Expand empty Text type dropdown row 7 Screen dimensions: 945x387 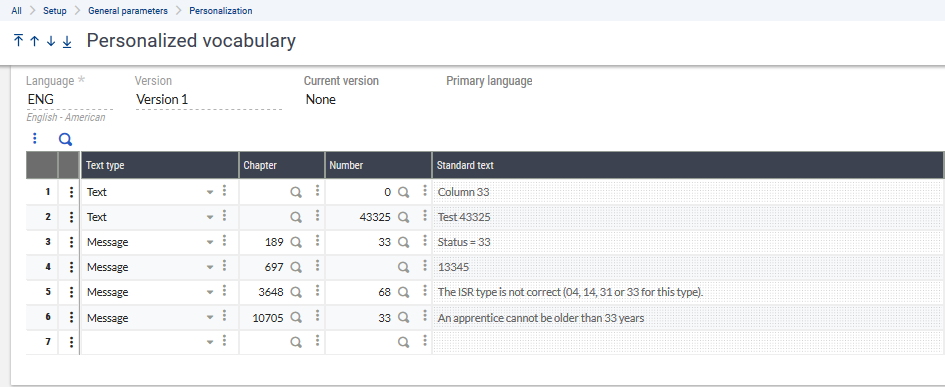click(x=210, y=342)
